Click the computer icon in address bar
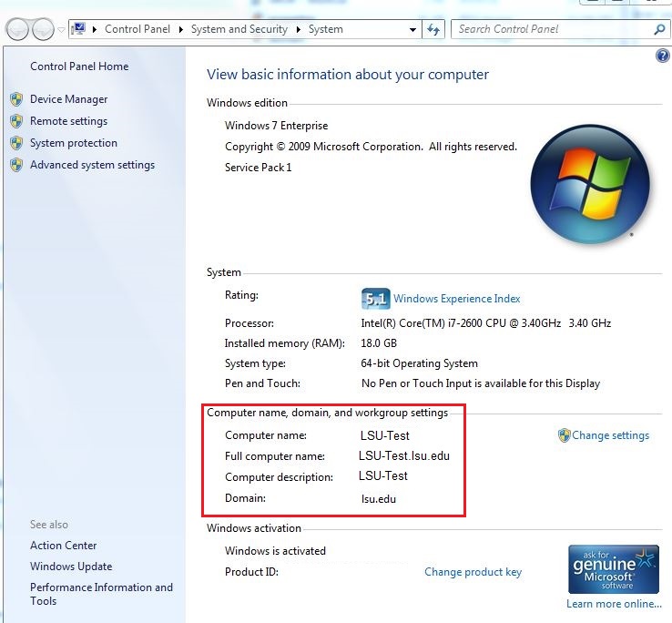This screenshot has width=672, height=623. (78, 29)
